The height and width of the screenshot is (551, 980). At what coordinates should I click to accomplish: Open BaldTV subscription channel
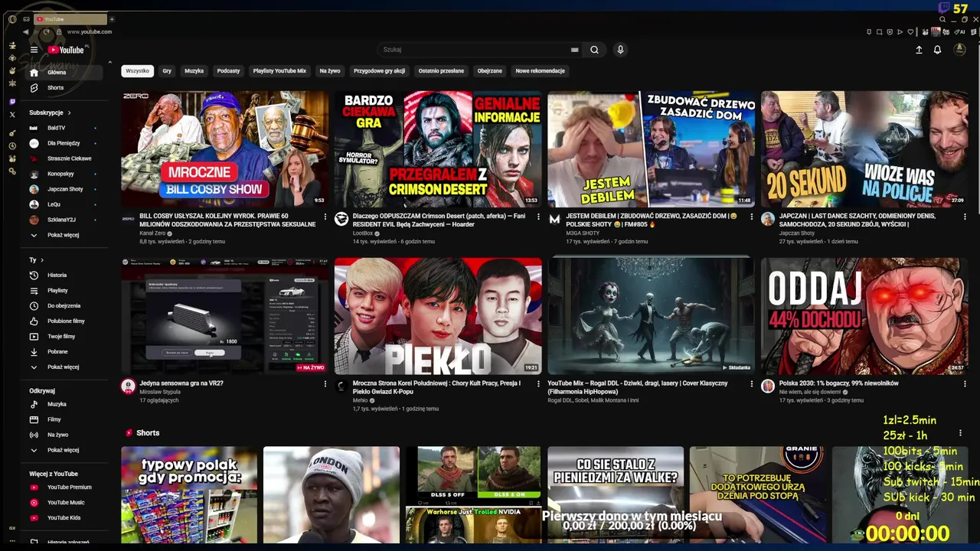[x=64, y=128]
